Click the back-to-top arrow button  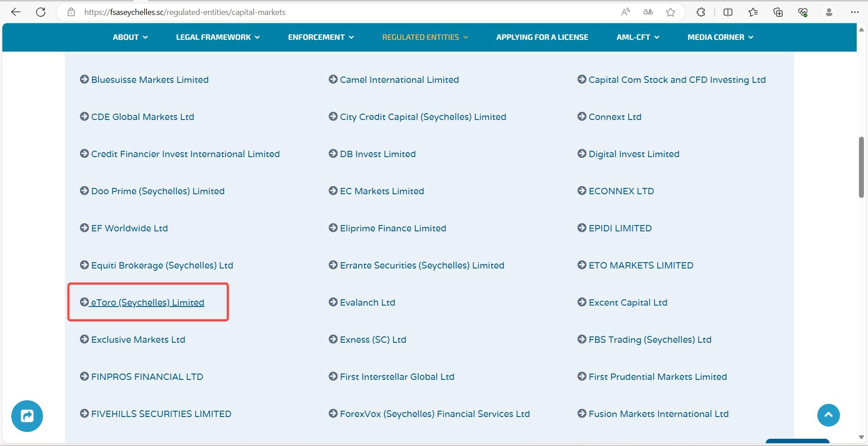[828, 415]
